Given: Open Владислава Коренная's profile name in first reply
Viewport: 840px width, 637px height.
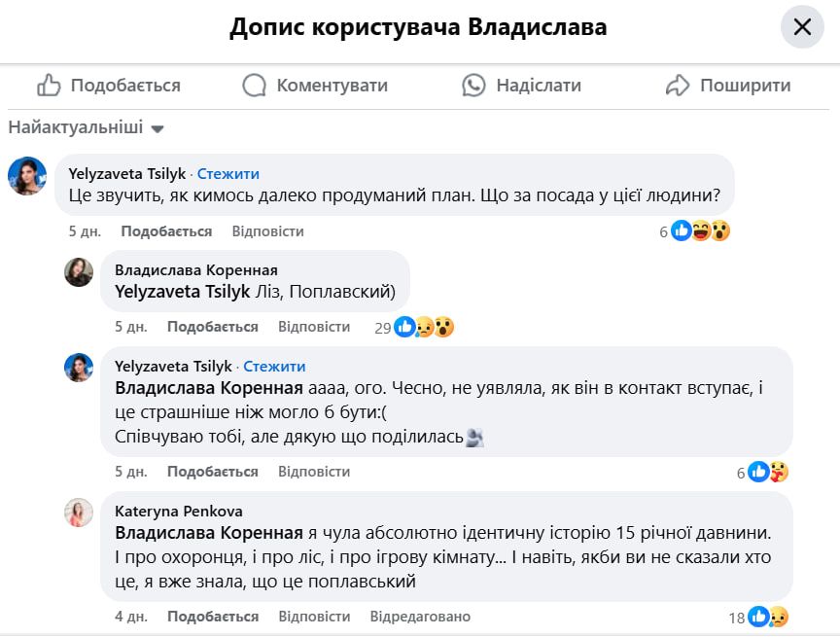Looking at the screenshot, I should pyautogui.click(x=196, y=270).
